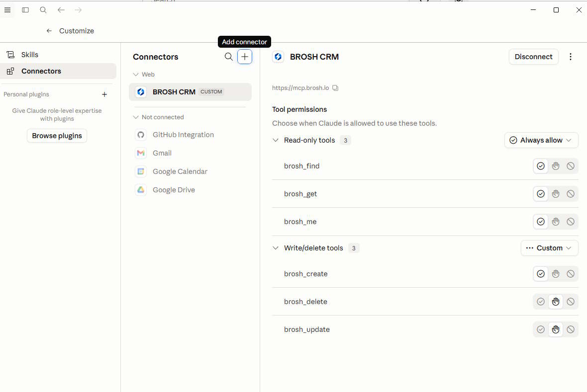Copy the mcp.brosh.io URL
Screen dimensions: 587x392
point(335,88)
